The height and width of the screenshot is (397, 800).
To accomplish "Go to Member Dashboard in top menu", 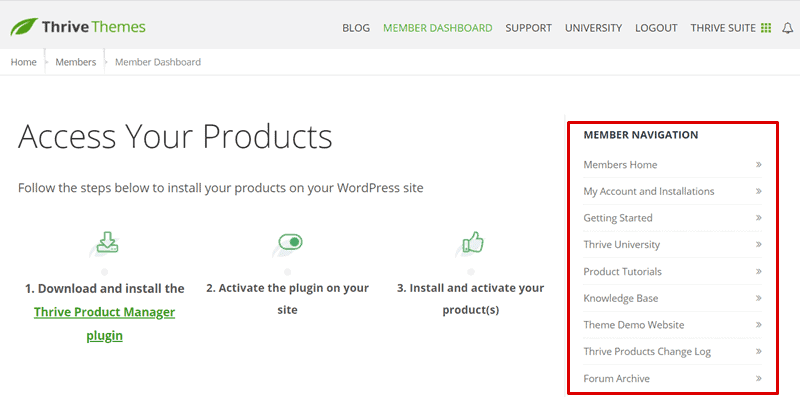I will [438, 28].
